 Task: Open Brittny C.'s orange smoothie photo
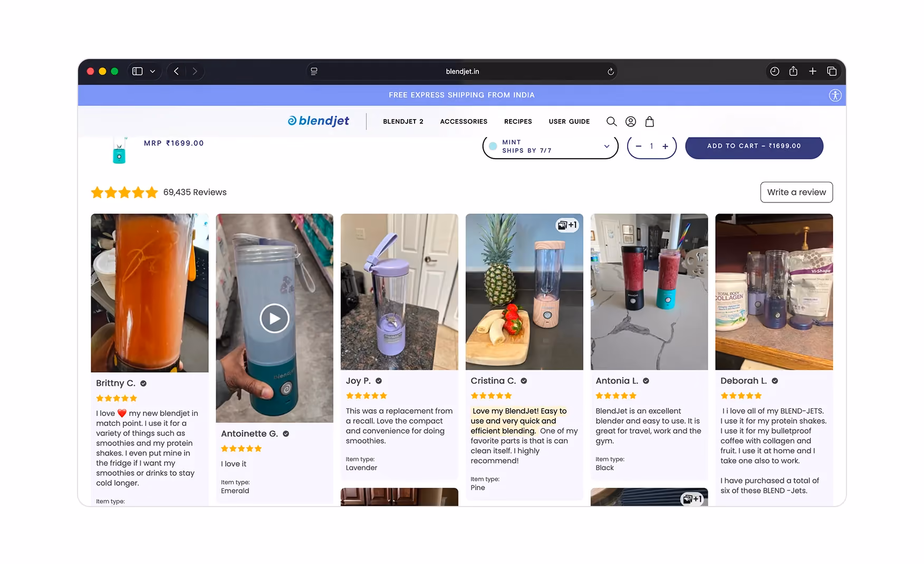tap(150, 293)
